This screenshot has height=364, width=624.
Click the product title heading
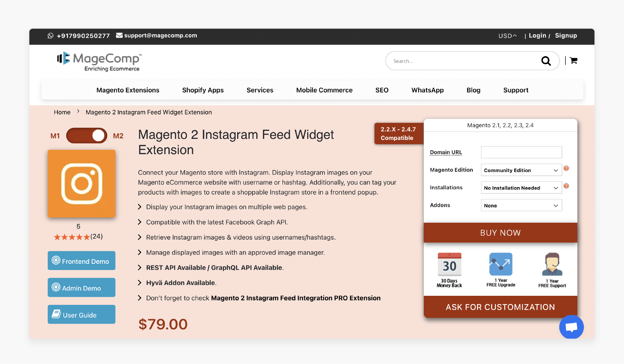point(236,142)
